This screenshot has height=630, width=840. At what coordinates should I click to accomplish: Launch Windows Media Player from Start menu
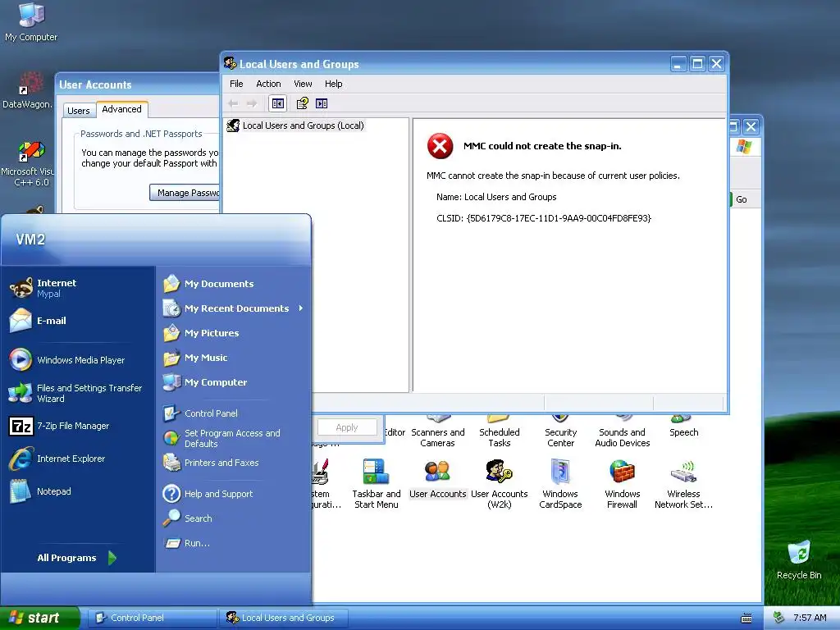click(67, 360)
